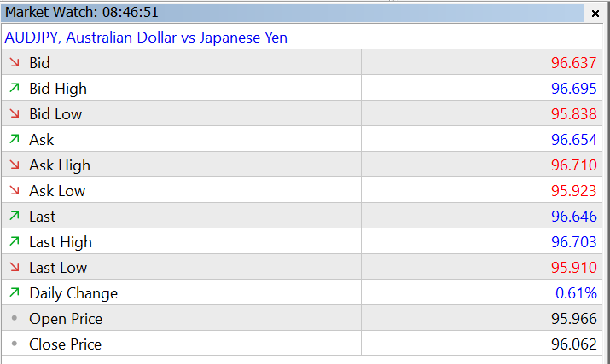
Task: Click the red arrow icon beside Ask High
Action: pyautogui.click(x=15, y=165)
